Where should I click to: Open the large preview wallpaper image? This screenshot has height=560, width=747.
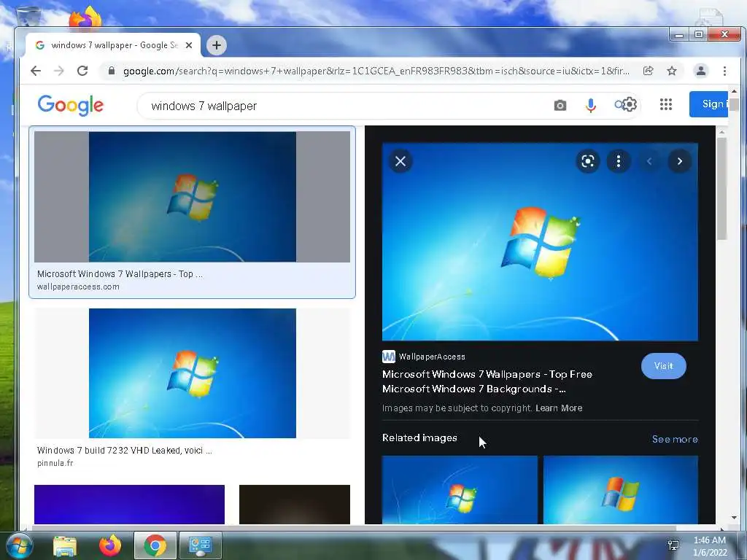point(540,241)
